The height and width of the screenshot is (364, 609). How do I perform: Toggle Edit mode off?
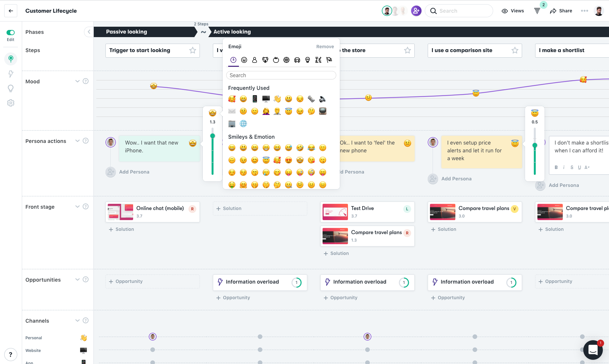point(11,33)
